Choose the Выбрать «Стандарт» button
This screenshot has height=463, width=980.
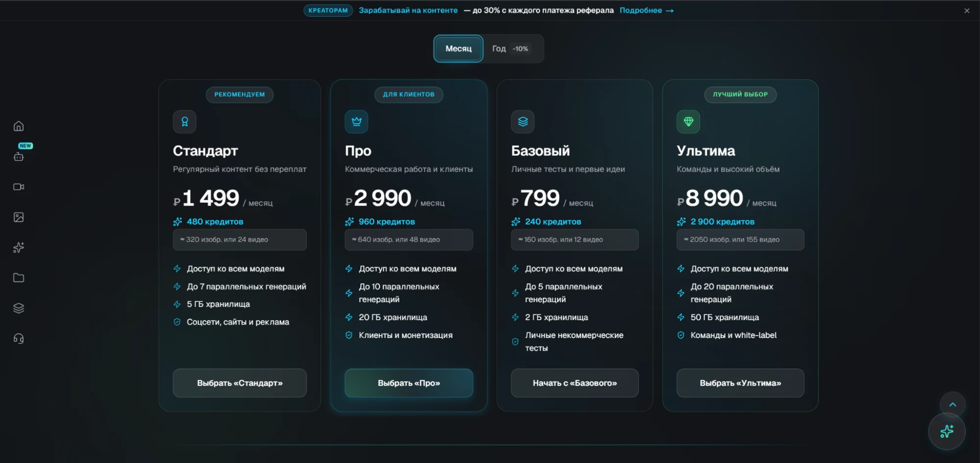[x=240, y=383]
